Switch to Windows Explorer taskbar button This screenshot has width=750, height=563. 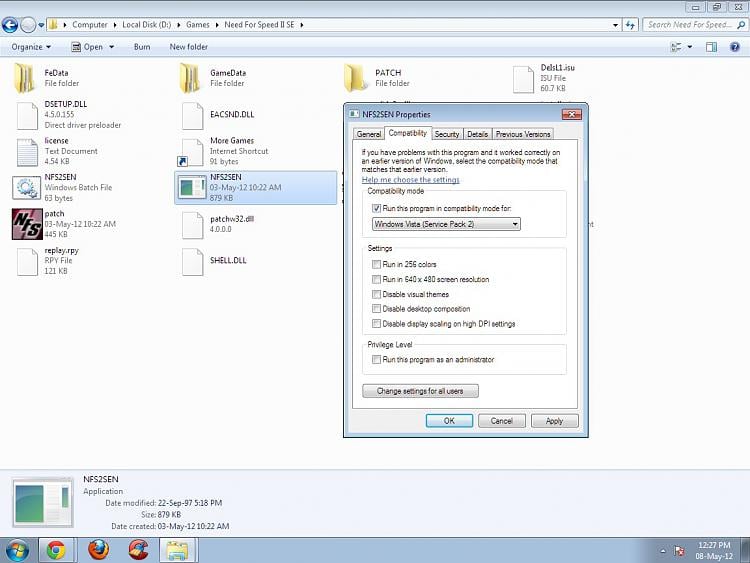pos(177,550)
